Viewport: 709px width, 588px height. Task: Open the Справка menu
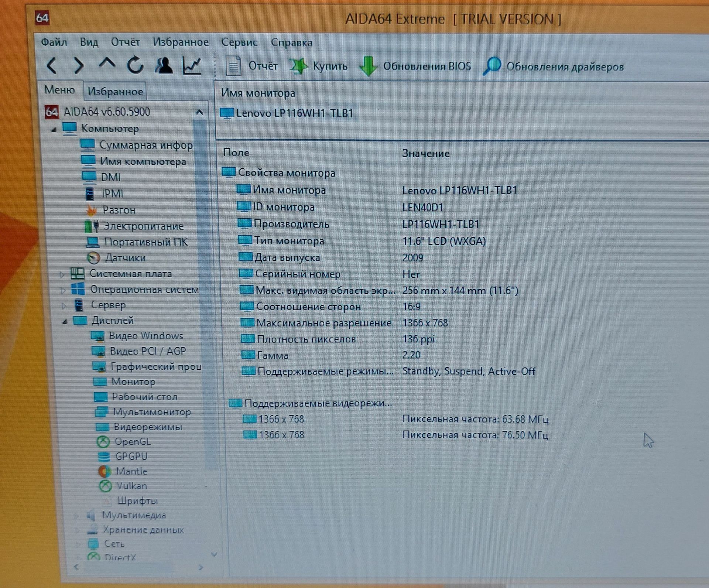click(x=291, y=42)
